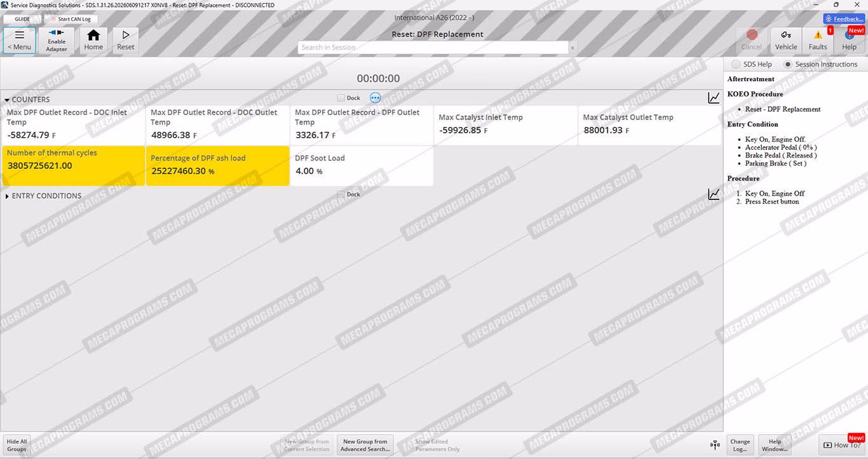Click the Parking Brake ( Set ) condition
Image resolution: width=868 pixels, height=459 pixels.
[776, 163]
